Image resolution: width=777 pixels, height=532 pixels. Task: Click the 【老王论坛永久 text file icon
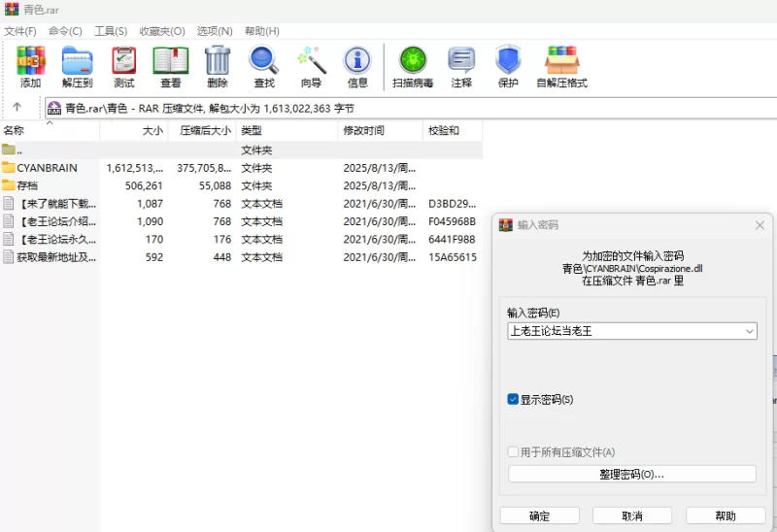click(9, 239)
